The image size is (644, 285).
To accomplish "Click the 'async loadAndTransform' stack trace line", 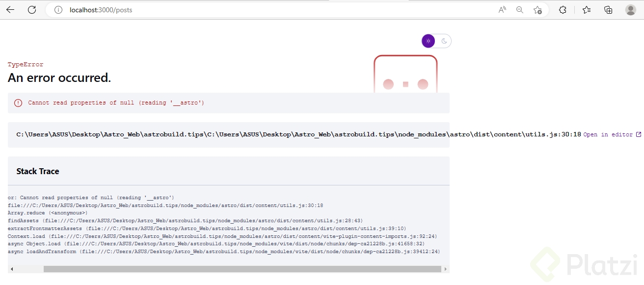I will click(224, 252).
